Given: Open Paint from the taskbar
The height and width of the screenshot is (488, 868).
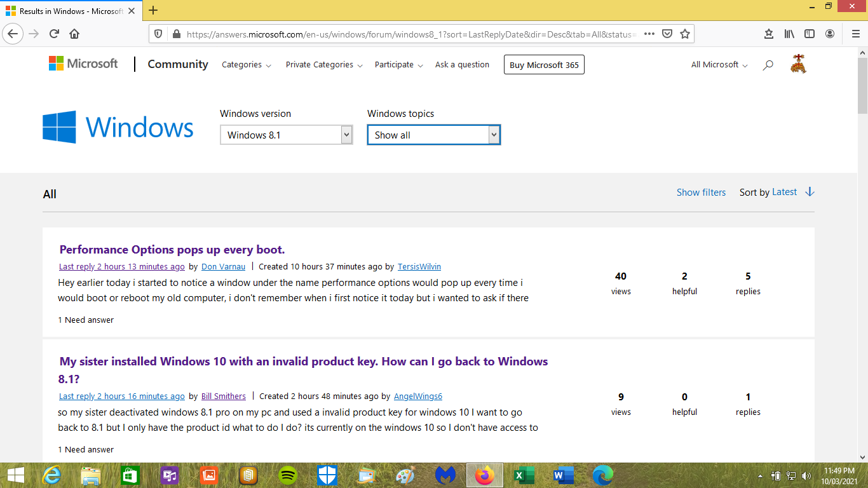Looking at the screenshot, I should pos(406,475).
